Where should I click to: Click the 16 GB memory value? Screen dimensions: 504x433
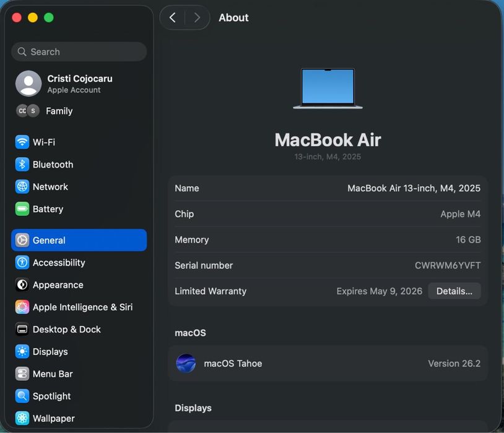point(468,239)
